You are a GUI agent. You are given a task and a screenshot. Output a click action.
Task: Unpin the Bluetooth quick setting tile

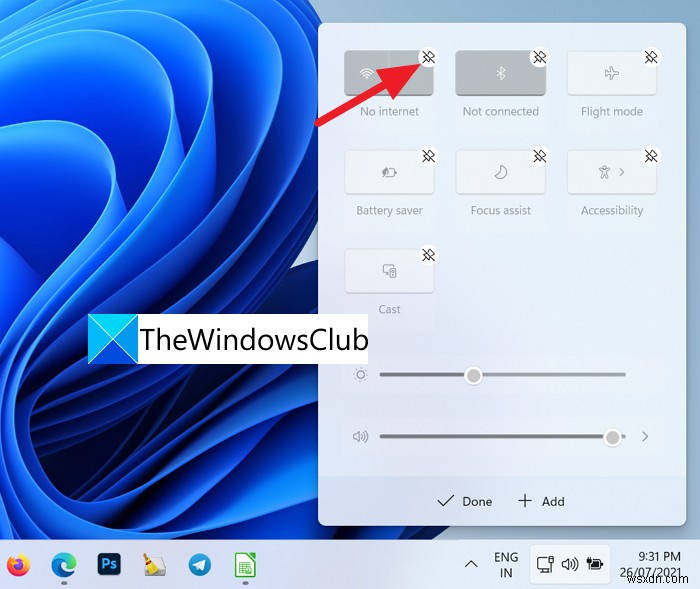[540, 57]
